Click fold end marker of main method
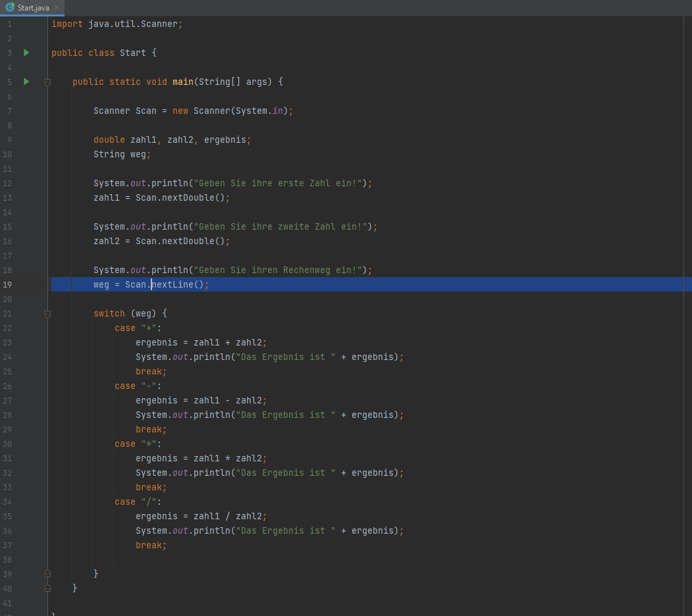Screen dimensions: 692x616 (47, 588)
